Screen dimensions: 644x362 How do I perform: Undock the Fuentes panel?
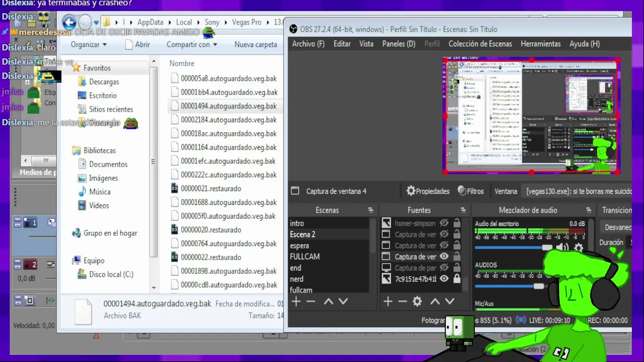463,211
